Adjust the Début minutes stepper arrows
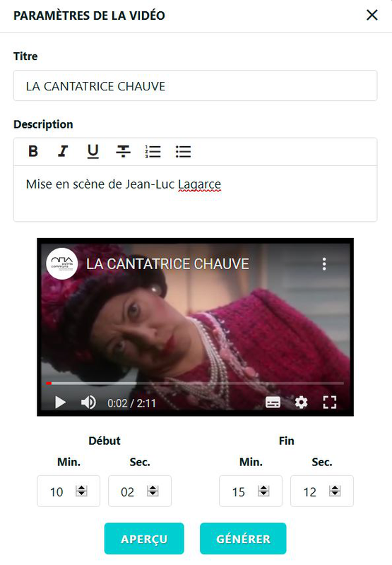The width and height of the screenshot is (392, 565). (x=81, y=491)
